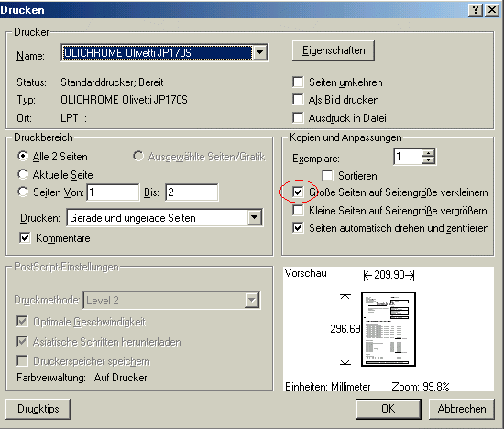The width and height of the screenshot is (504, 429).
Task: Uncheck Große Seiten auf Seitengröße verkleinern
Action: 298,192
